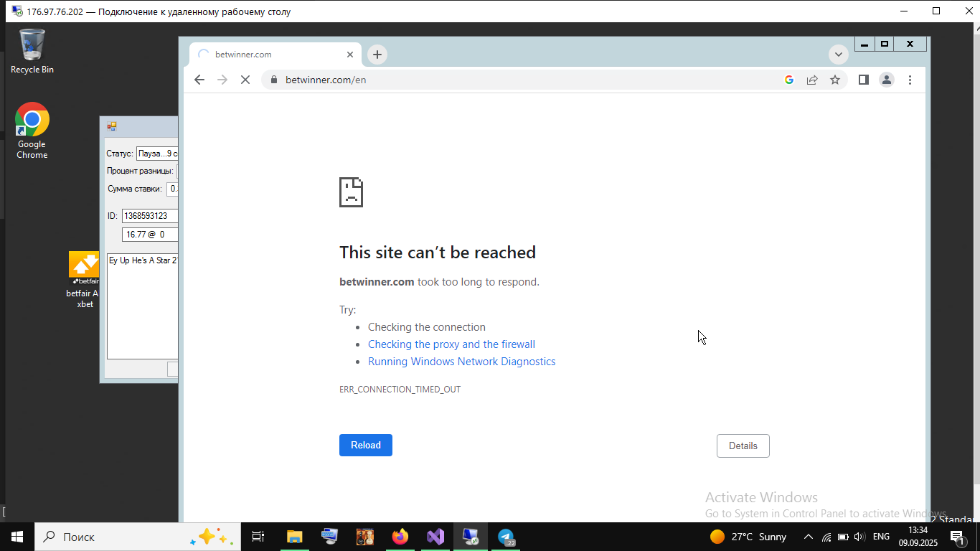The height and width of the screenshot is (551, 980).
Task: Stop page loading with the X button
Action: [245, 80]
